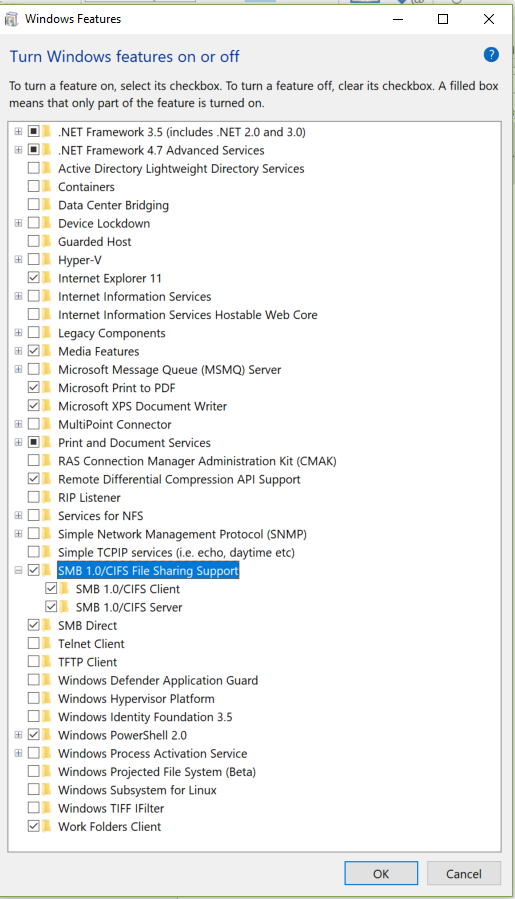Uncheck Work Folders Client
This screenshot has height=899, width=515.
click(33, 826)
